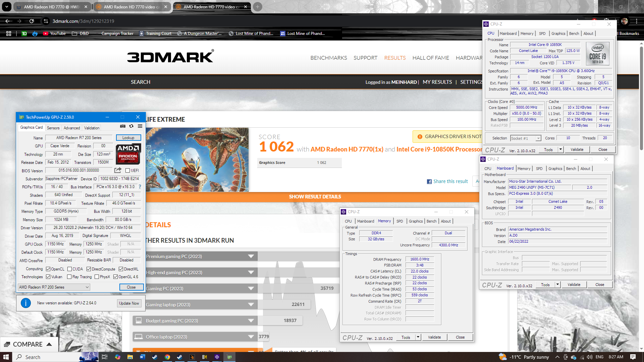
Task: Open the notification center icon
Action: [x=633, y=357]
